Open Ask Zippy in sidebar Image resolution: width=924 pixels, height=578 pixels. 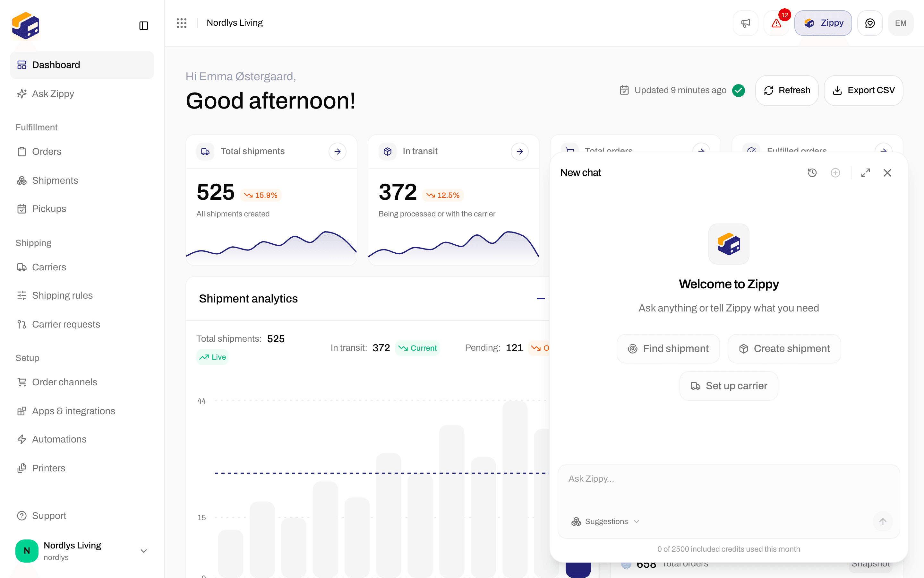pos(82,94)
